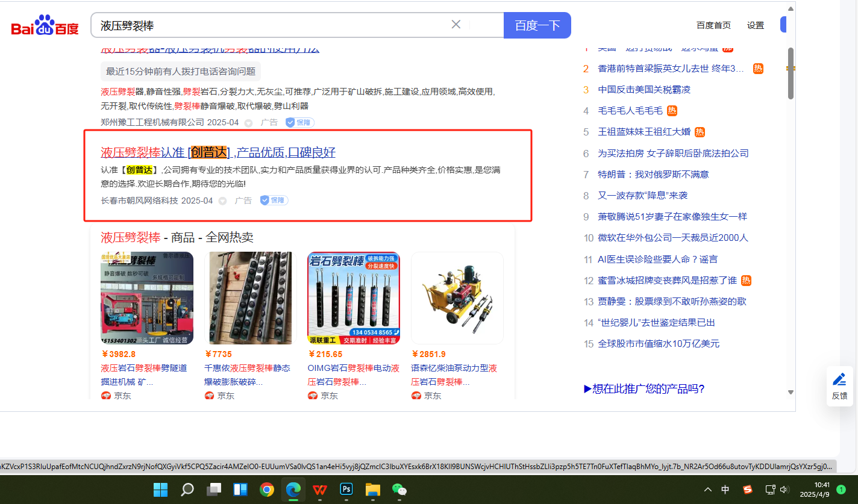
Task: Open the 液压劈裂棒认准 创普达 ad result title
Action: click(218, 152)
